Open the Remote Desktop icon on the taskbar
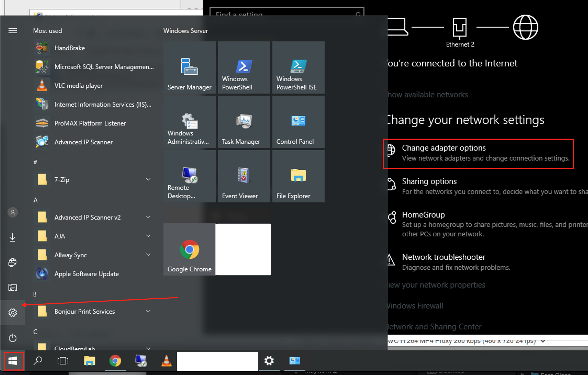Viewport: 588px width, 375px height. click(141, 361)
